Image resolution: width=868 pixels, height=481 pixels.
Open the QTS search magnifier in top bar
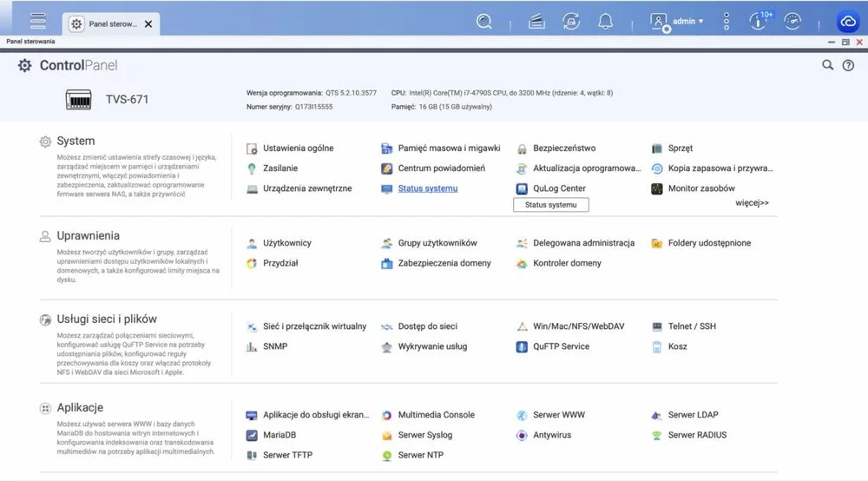[483, 22]
